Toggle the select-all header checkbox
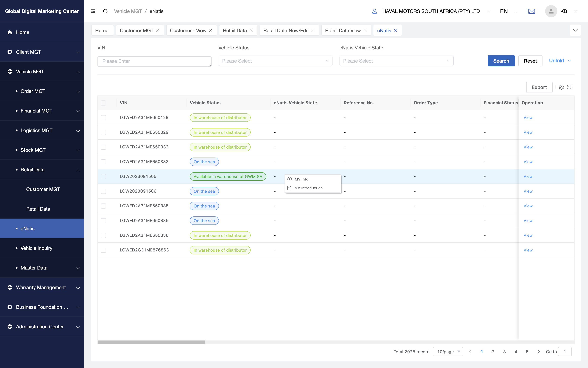Screen dimensions: 588x368 pyautogui.click(x=103, y=103)
